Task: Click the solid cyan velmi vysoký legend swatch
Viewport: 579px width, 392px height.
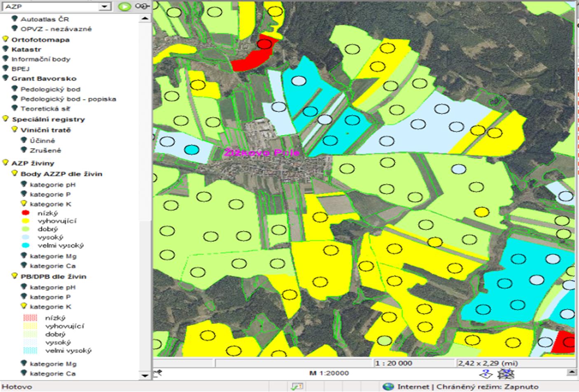Action: click(x=26, y=245)
